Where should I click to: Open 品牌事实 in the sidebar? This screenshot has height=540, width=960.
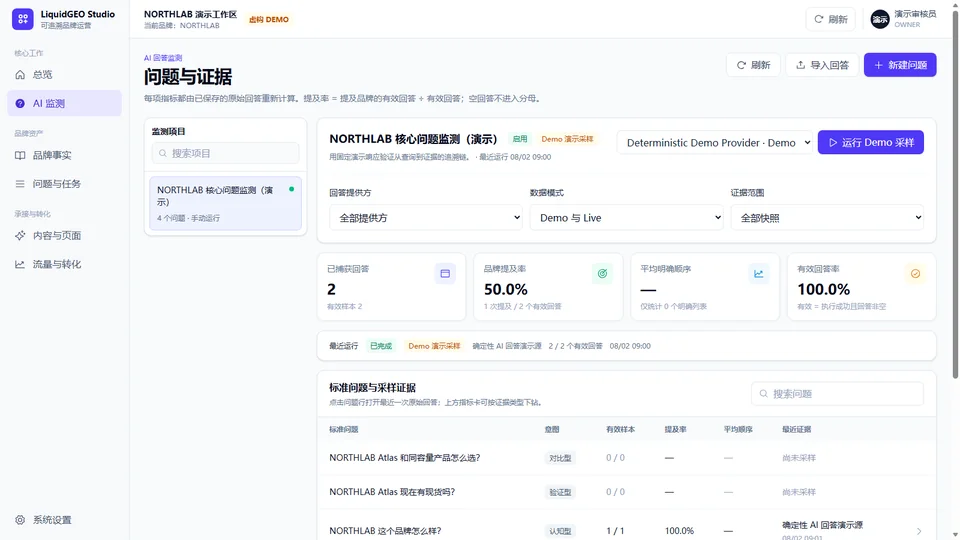(x=64, y=156)
